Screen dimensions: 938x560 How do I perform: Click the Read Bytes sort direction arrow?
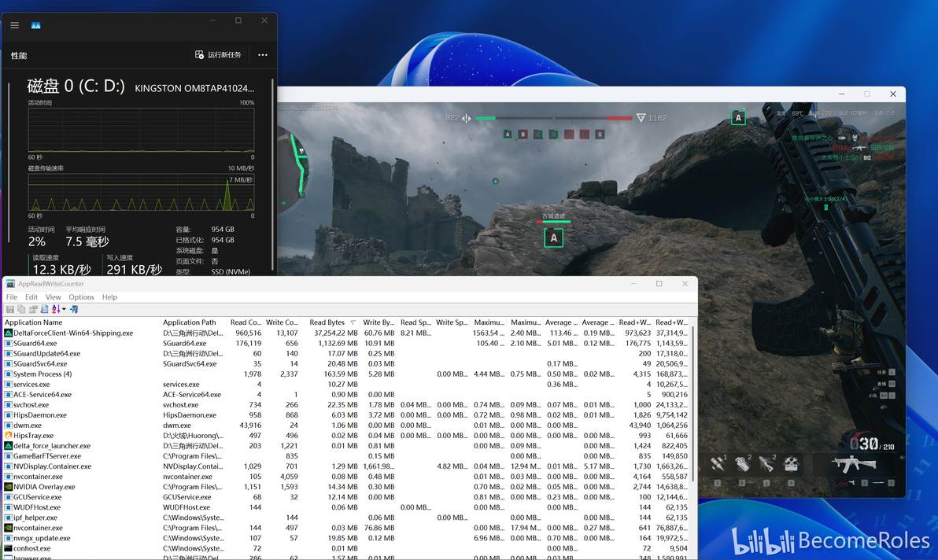click(x=353, y=322)
